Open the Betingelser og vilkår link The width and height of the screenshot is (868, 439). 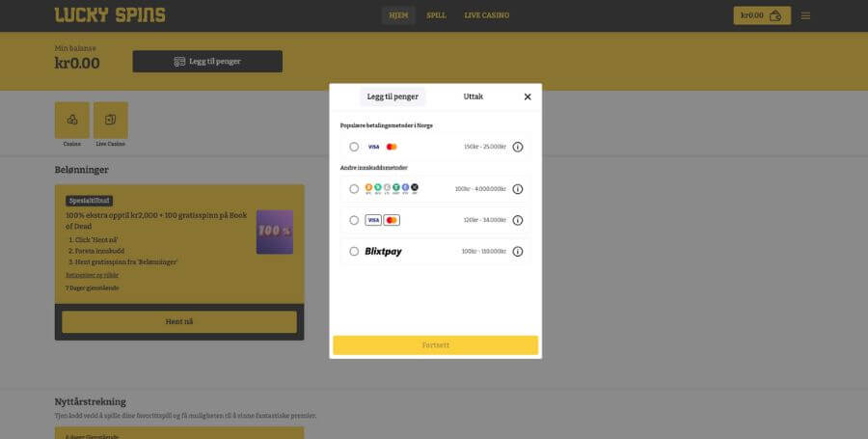click(x=92, y=275)
